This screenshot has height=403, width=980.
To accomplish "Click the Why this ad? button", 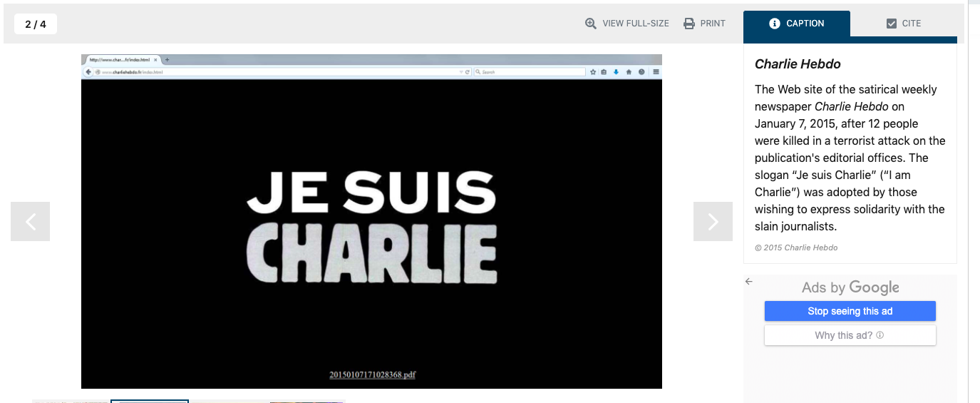I will (843, 335).
